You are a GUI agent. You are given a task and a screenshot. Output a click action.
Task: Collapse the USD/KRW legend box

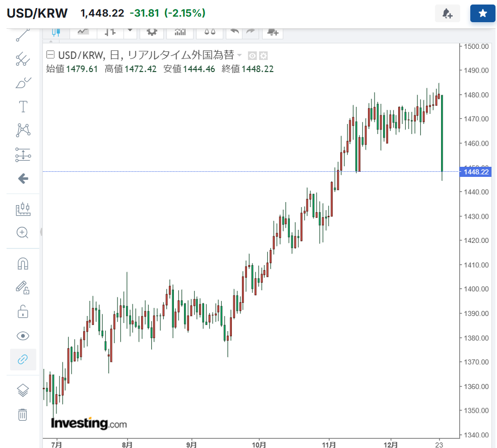point(50,55)
